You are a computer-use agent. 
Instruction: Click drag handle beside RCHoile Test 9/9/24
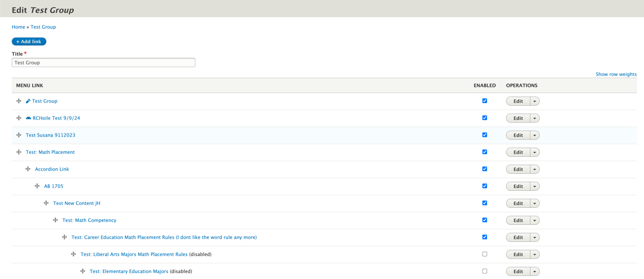click(19, 118)
